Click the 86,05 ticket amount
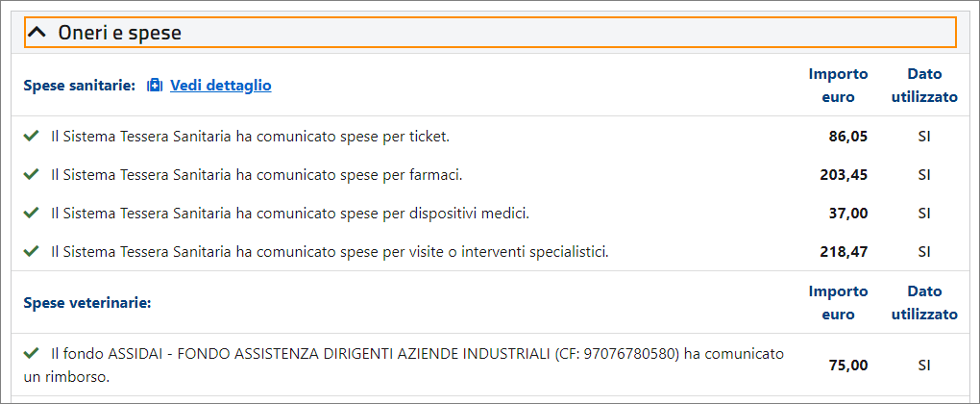Screen dimensions: 980x404 [x=848, y=137]
